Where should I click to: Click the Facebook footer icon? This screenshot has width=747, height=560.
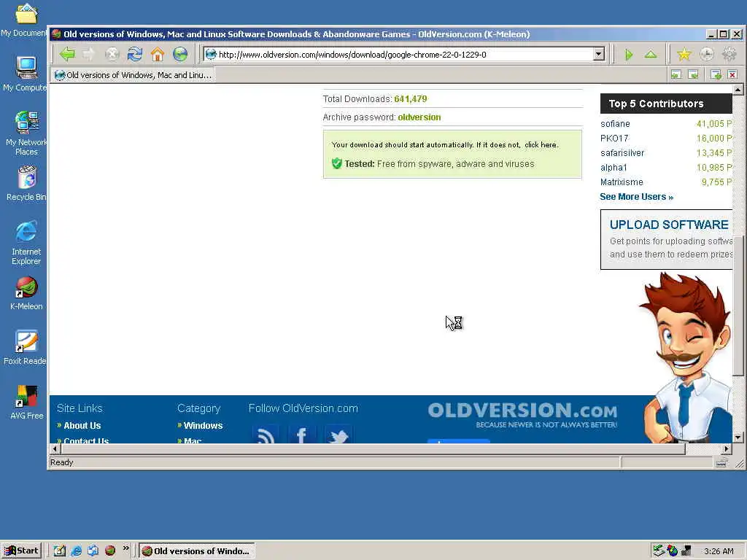tap(301, 435)
